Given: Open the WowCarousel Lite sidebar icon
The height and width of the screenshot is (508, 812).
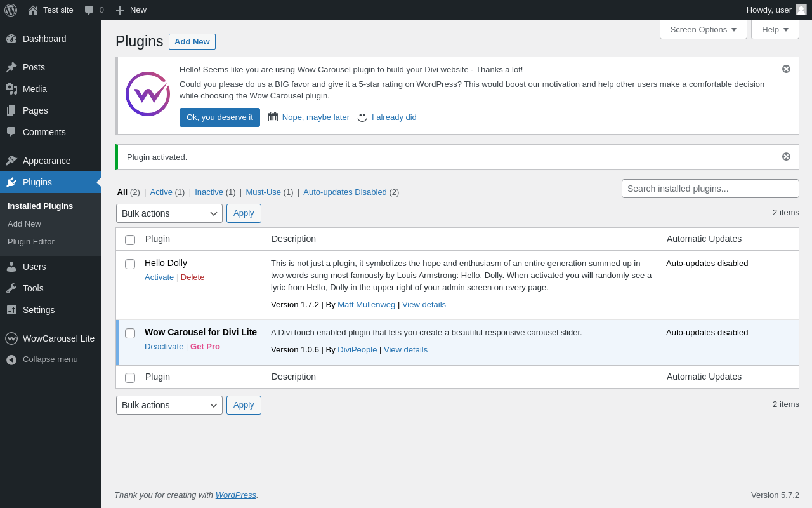Looking at the screenshot, I should click(11, 338).
